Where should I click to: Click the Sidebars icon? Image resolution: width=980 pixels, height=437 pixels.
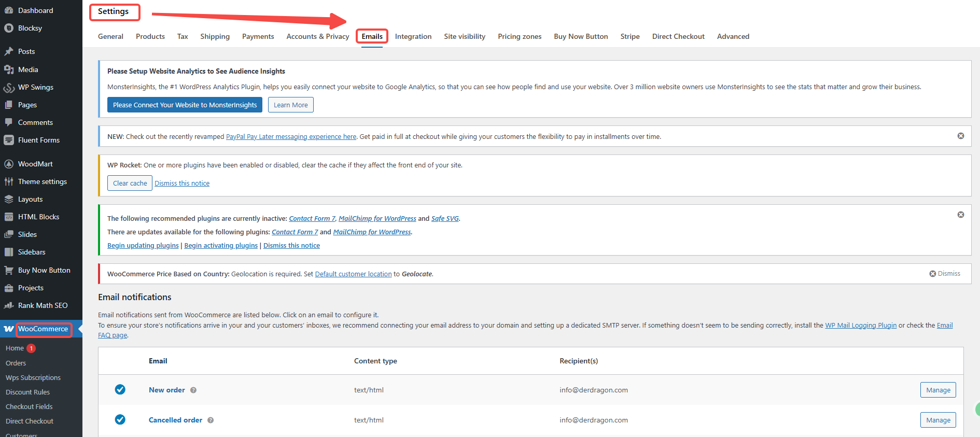pyautogui.click(x=9, y=252)
